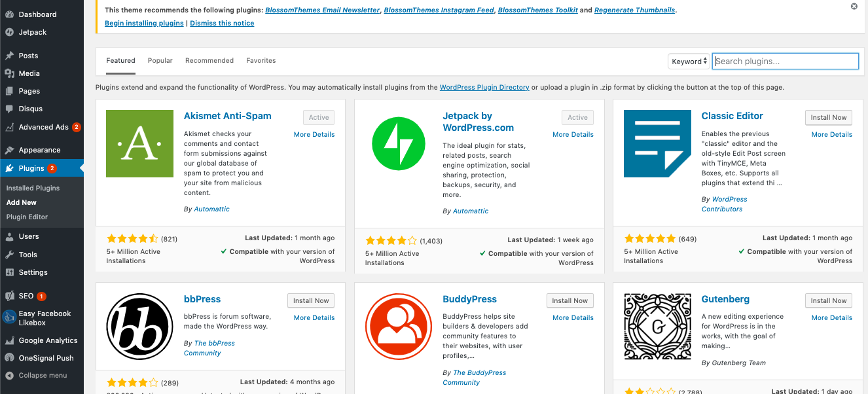Open Regenerate Thumbnails link
868x394 pixels.
click(635, 10)
